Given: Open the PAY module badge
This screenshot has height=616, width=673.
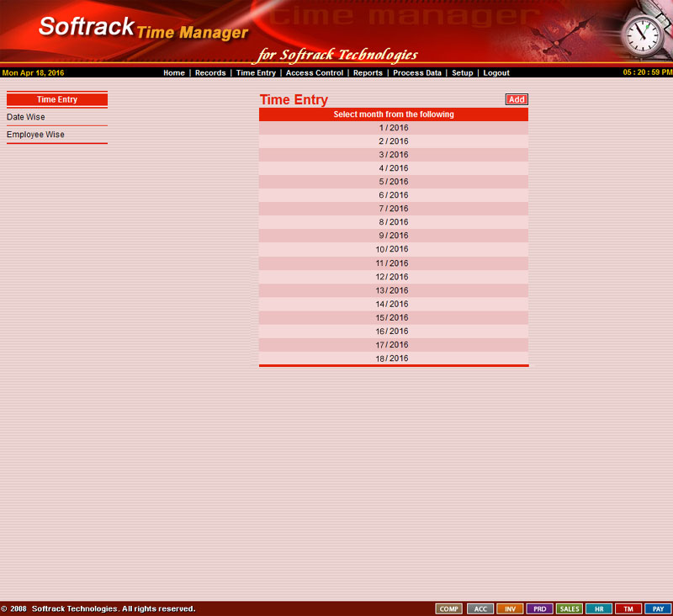Looking at the screenshot, I should [x=658, y=608].
